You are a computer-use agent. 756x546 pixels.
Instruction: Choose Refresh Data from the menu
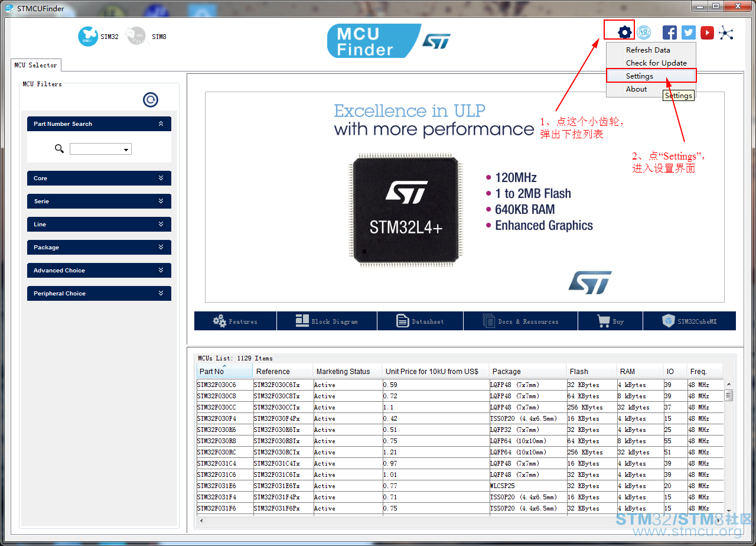pyautogui.click(x=651, y=50)
